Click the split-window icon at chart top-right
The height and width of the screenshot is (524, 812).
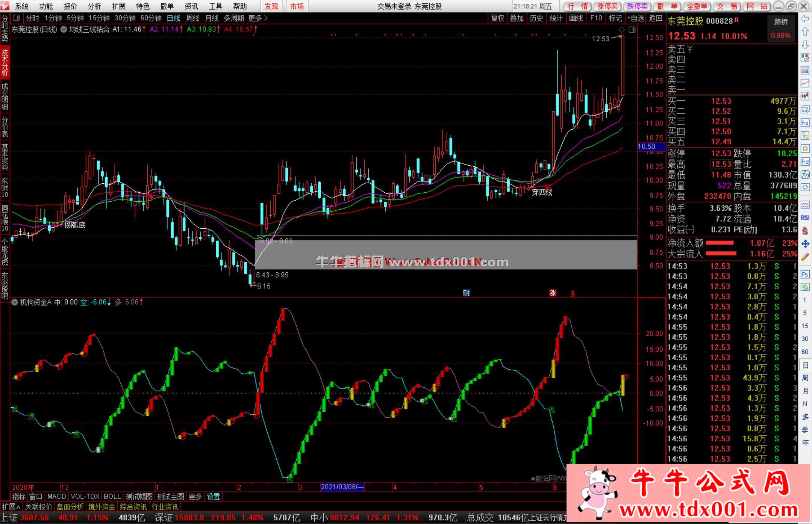coord(632,30)
